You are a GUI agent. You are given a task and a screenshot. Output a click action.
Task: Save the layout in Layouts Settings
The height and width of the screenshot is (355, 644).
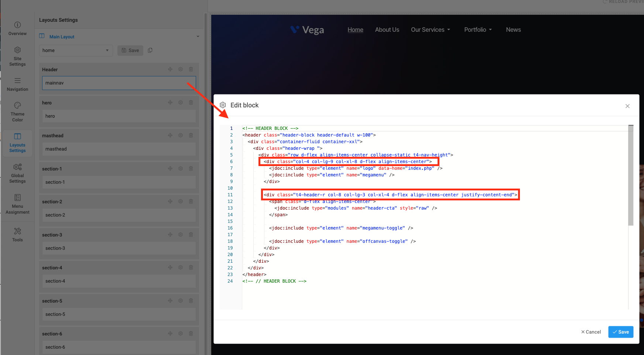point(130,51)
